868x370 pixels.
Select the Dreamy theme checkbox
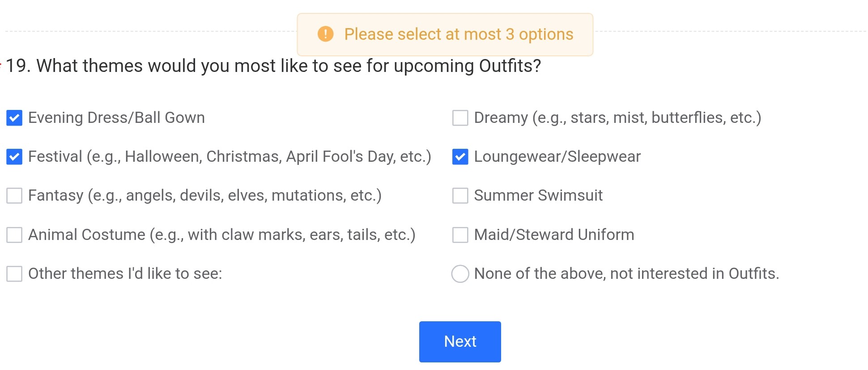point(460,118)
